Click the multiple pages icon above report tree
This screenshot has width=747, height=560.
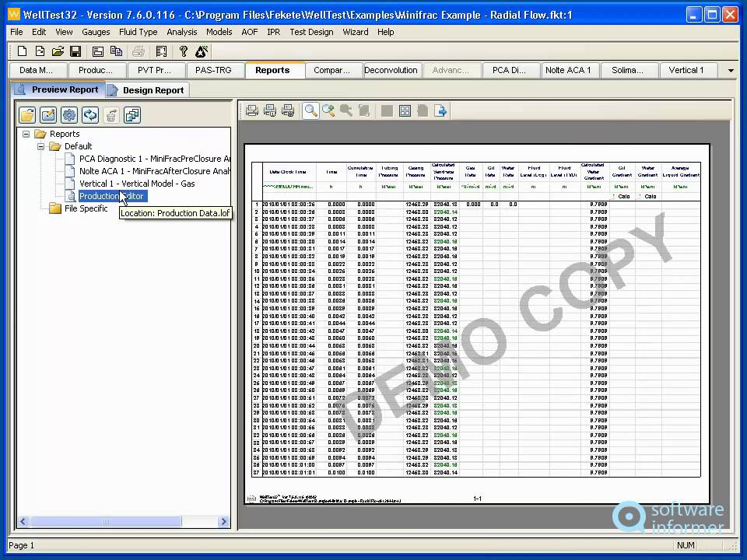(x=132, y=115)
